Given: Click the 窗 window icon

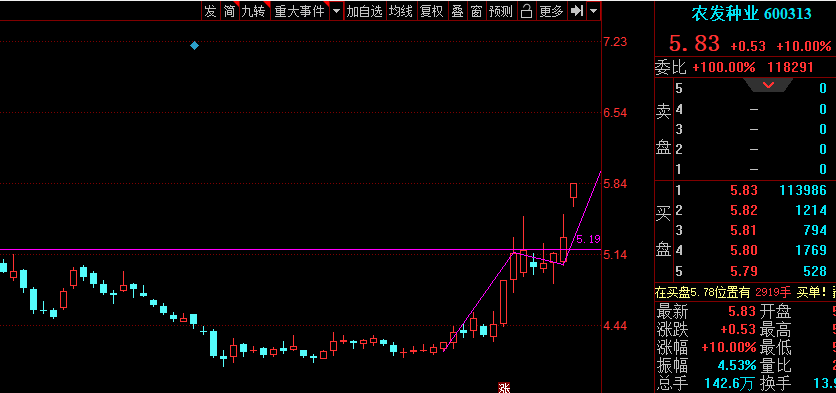Looking at the screenshot, I should [476, 11].
